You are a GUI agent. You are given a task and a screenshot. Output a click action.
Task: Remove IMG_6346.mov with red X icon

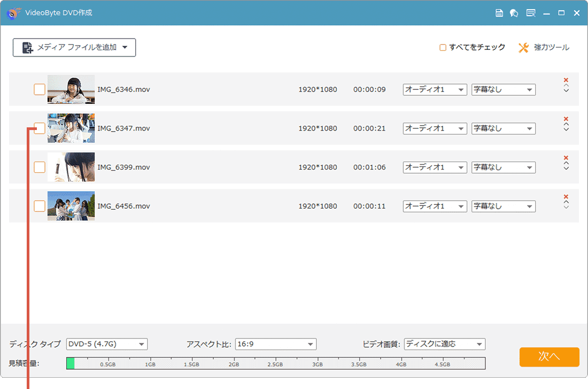coord(566,80)
